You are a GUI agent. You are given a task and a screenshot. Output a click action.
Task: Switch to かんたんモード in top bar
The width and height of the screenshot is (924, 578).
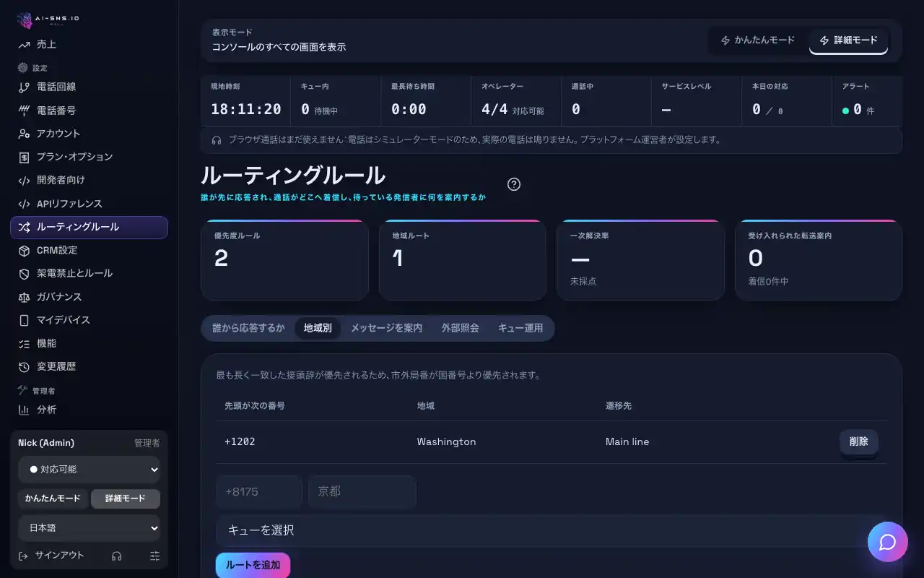pyautogui.click(x=758, y=40)
